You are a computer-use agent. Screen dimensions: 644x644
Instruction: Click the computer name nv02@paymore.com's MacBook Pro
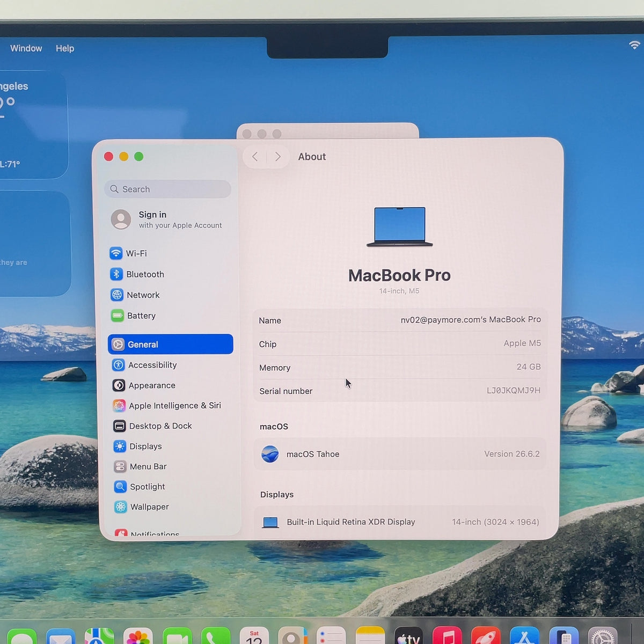point(471,320)
